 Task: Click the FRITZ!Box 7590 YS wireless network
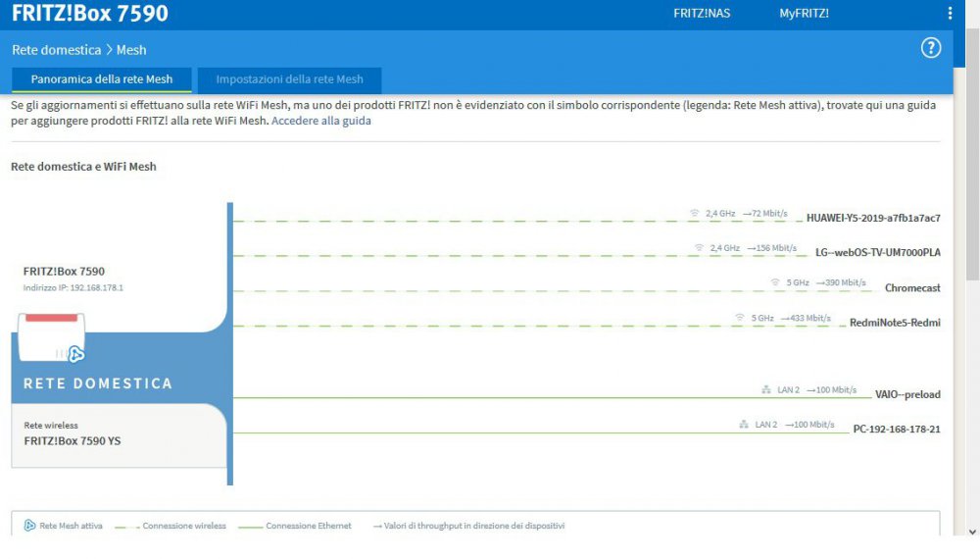tap(73, 441)
